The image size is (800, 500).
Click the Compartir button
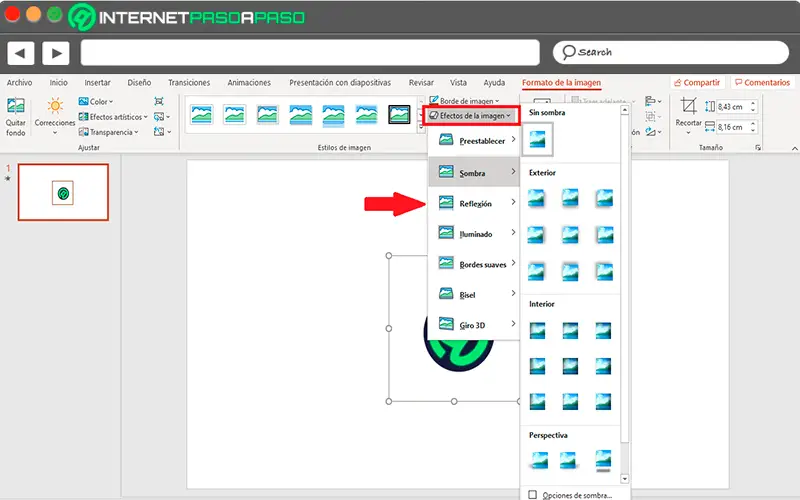click(697, 83)
